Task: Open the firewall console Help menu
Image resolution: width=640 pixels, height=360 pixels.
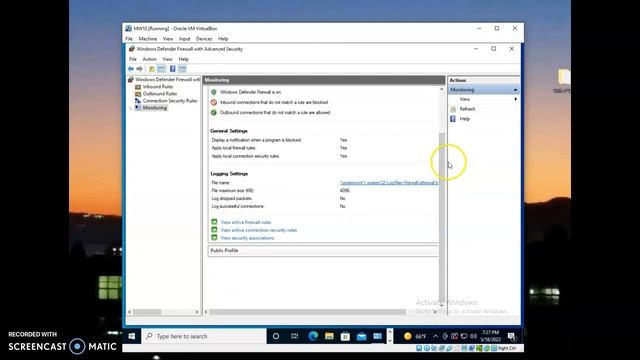Action: 184,59
